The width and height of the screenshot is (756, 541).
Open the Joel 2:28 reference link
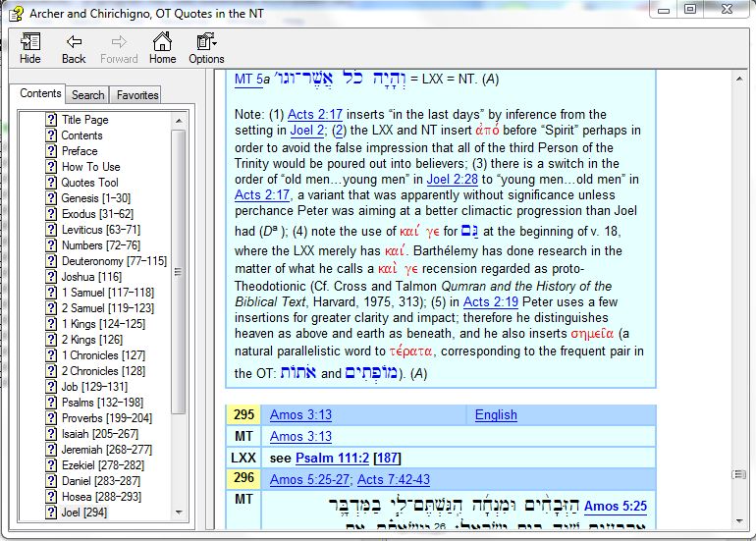453,180
